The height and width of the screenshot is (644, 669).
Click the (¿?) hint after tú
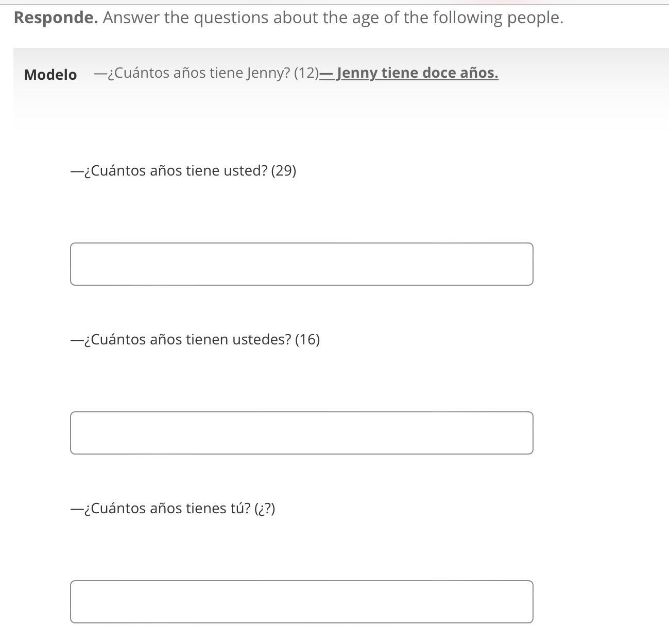point(265,508)
